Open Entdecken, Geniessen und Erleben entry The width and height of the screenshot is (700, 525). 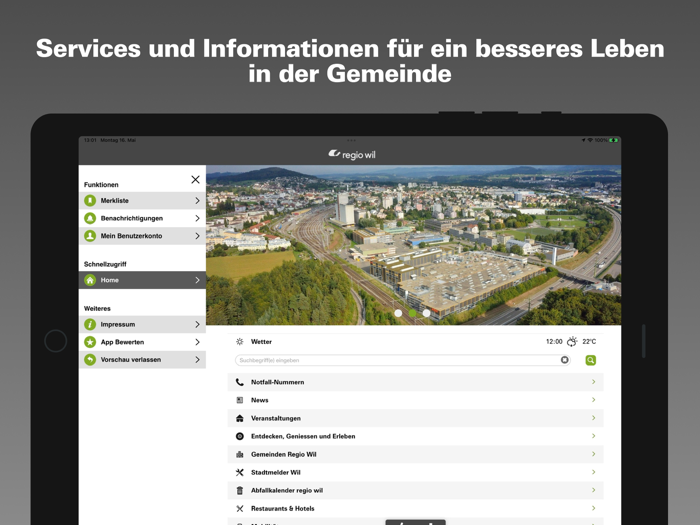point(416,436)
